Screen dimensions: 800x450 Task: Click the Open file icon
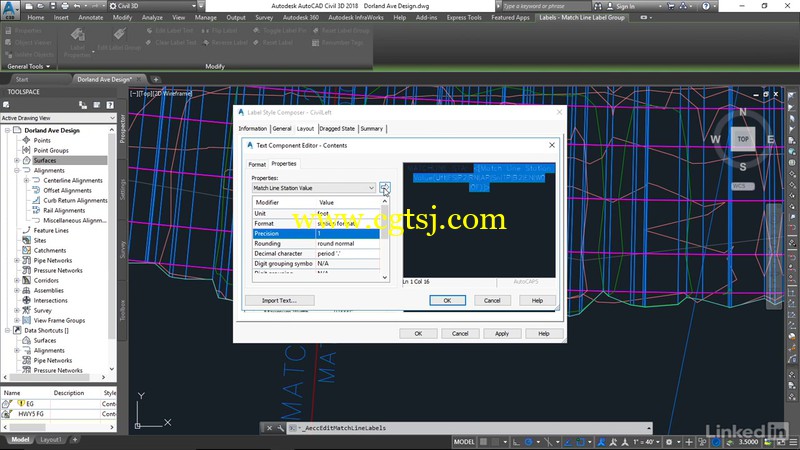click(x=41, y=6)
